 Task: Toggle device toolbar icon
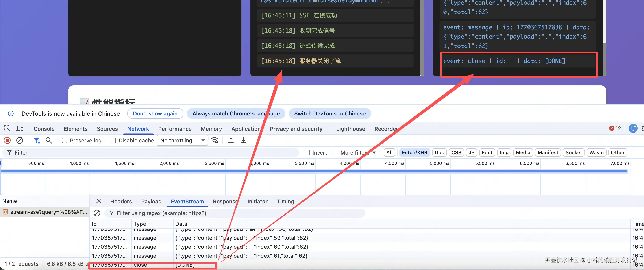(20, 129)
